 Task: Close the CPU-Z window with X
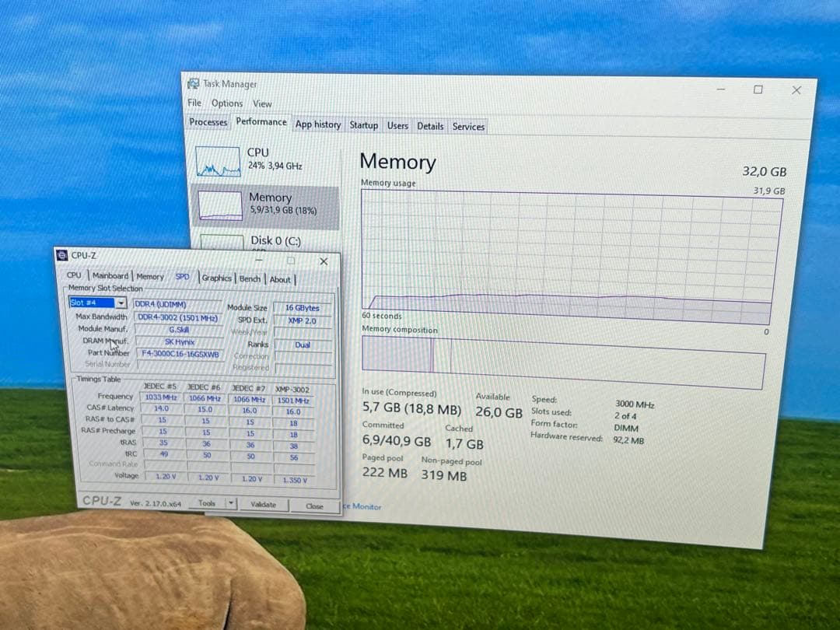324,261
